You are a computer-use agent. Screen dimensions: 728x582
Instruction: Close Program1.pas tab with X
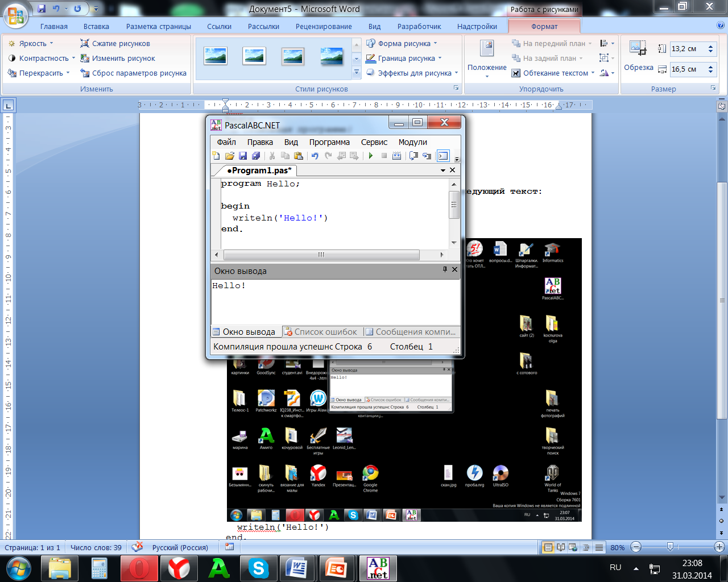point(453,170)
